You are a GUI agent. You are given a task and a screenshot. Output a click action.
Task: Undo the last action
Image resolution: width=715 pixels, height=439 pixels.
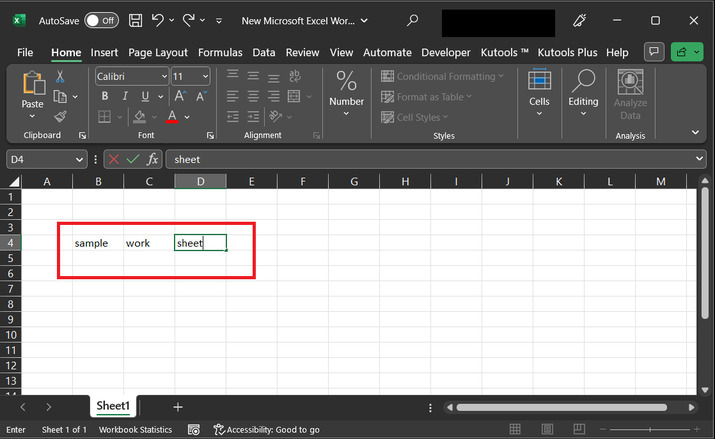158,20
